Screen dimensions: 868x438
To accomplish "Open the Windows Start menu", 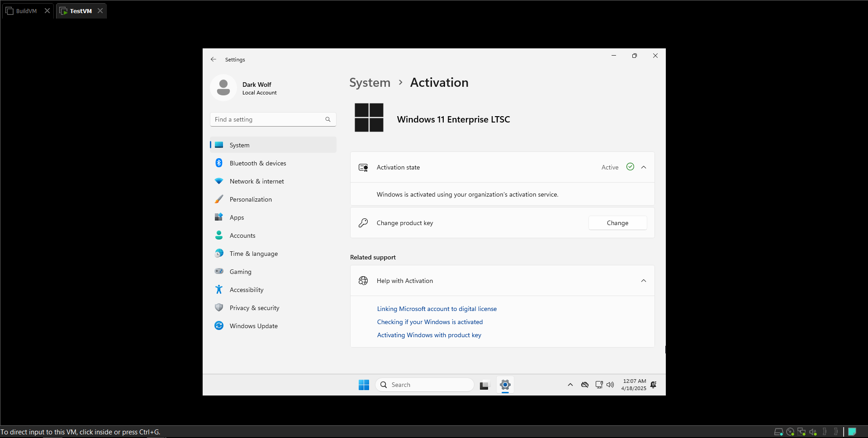I will coord(364,385).
